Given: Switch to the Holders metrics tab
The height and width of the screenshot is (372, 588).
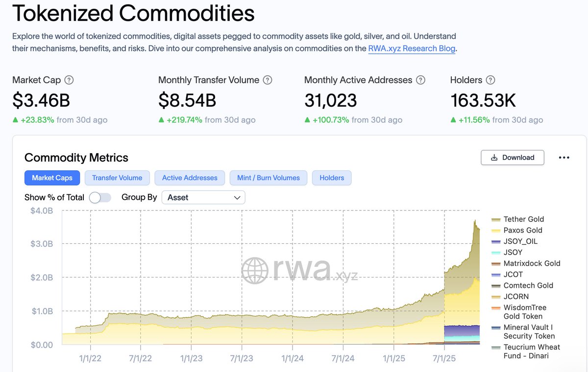Looking at the screenshot, I should coord(332,178).
